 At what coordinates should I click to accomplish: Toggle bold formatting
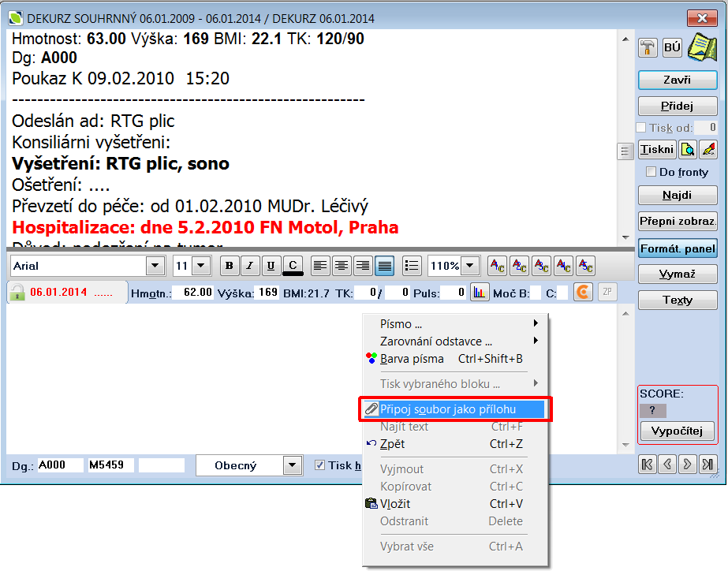coord(229,266)
